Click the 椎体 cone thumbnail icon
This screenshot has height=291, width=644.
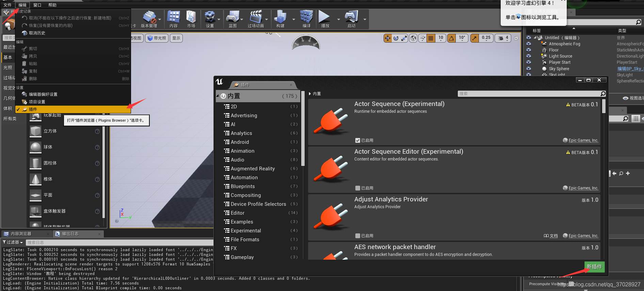point(35,179)
